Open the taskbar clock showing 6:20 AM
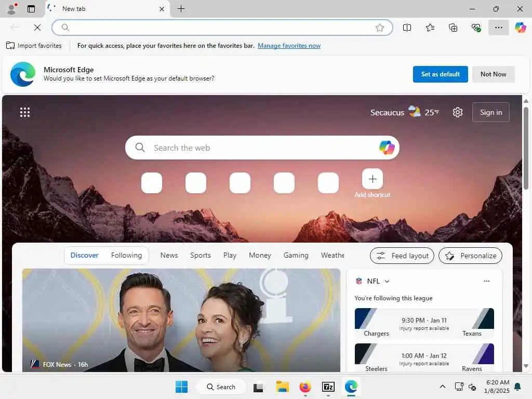Screen dimensions: 532x399 click(497, 387)
